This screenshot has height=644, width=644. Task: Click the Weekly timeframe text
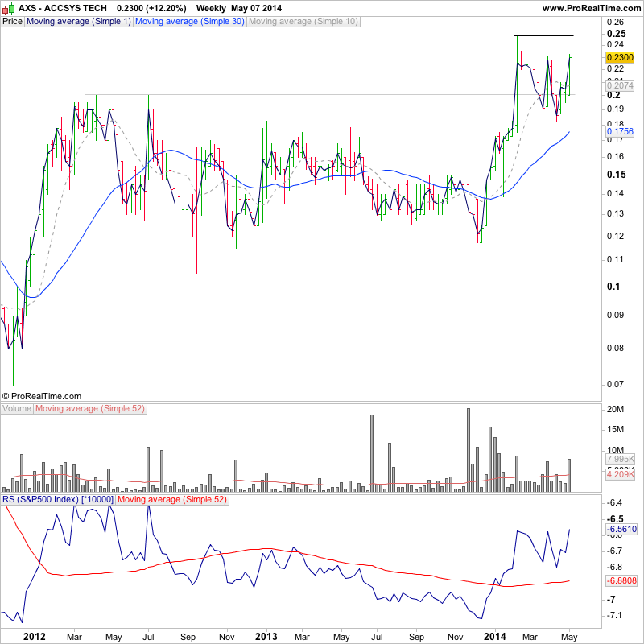211,8
